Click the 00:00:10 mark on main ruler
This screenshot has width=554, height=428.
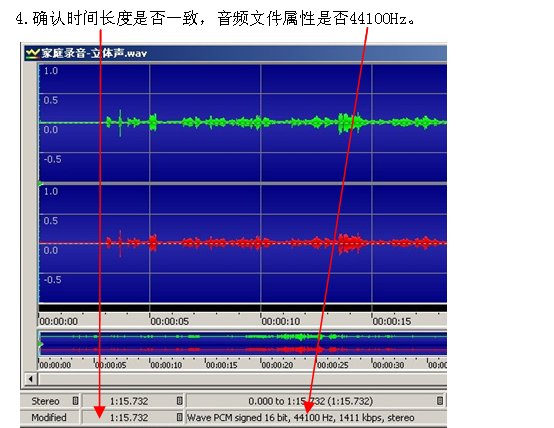point(281,321)
